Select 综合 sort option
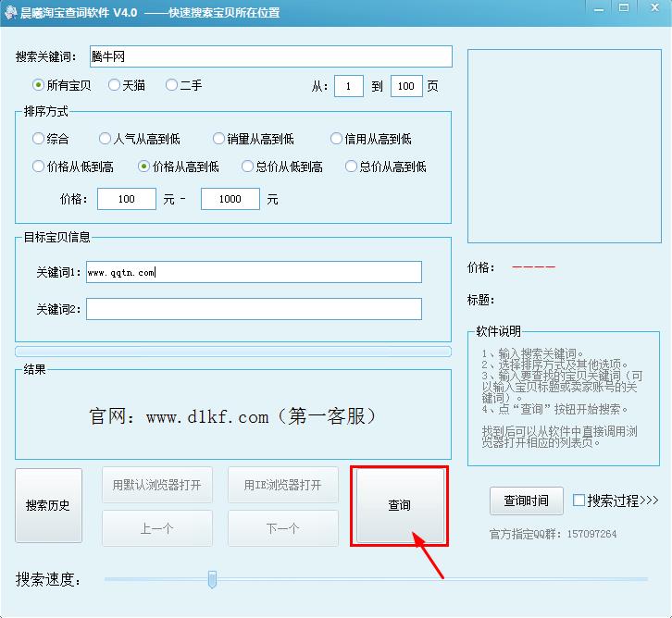This screenshot has width=672, height=618. click(x=38, y=139)
